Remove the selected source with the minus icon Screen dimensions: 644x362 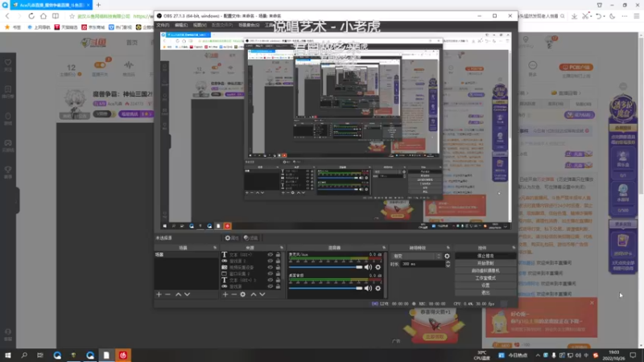(x=233, y=294)
